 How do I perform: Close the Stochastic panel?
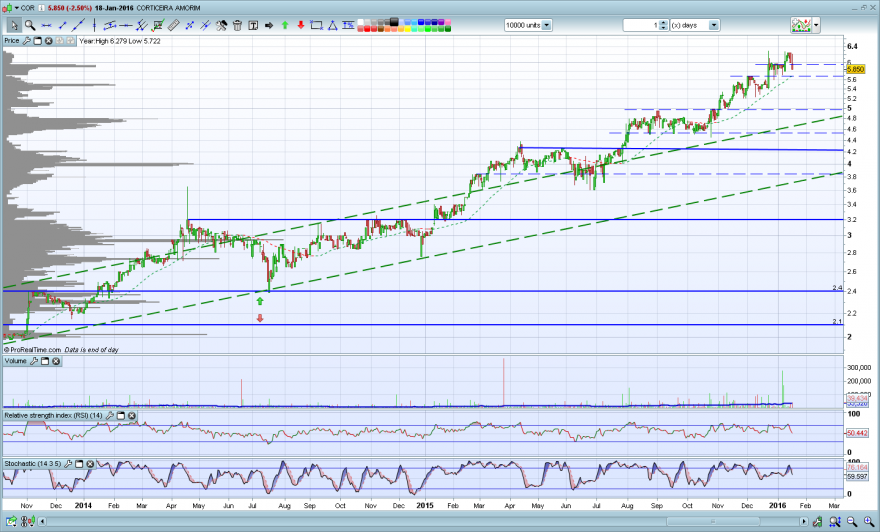[90, 464]
